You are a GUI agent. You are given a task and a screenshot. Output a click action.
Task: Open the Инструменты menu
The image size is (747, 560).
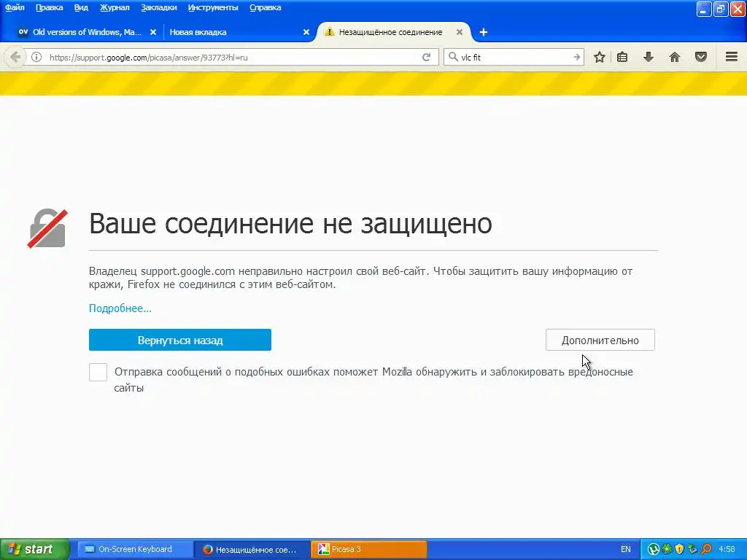point(213,7)
